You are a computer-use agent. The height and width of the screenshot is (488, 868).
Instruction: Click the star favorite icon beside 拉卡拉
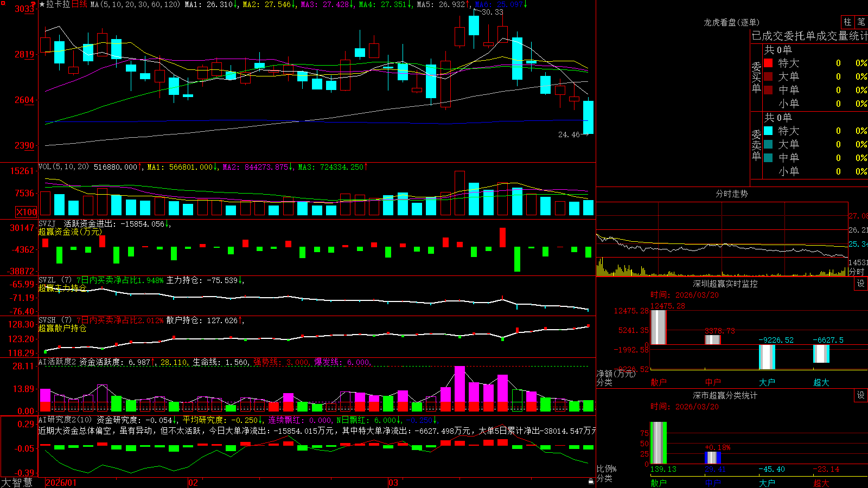click(42, 4)
